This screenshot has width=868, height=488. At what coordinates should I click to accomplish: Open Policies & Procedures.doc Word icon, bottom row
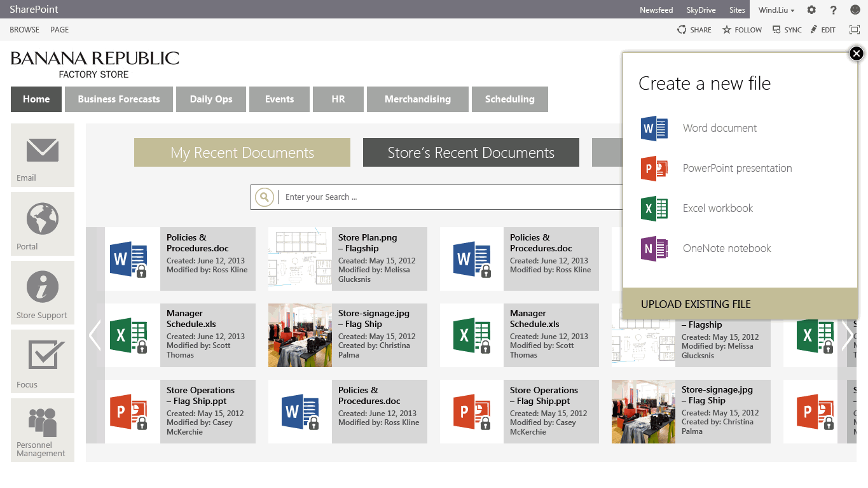pos(300,412)
